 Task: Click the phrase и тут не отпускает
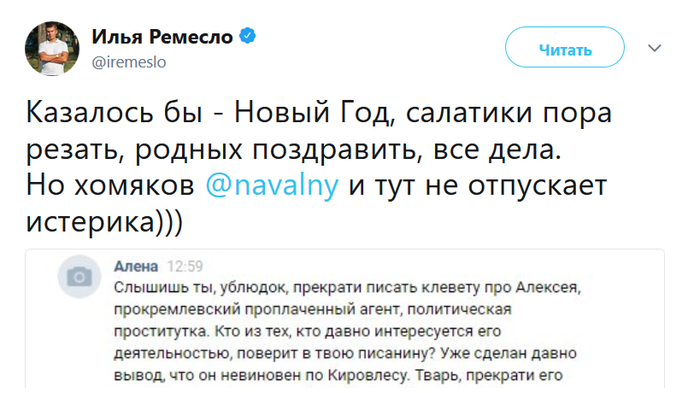click(478, 186)
